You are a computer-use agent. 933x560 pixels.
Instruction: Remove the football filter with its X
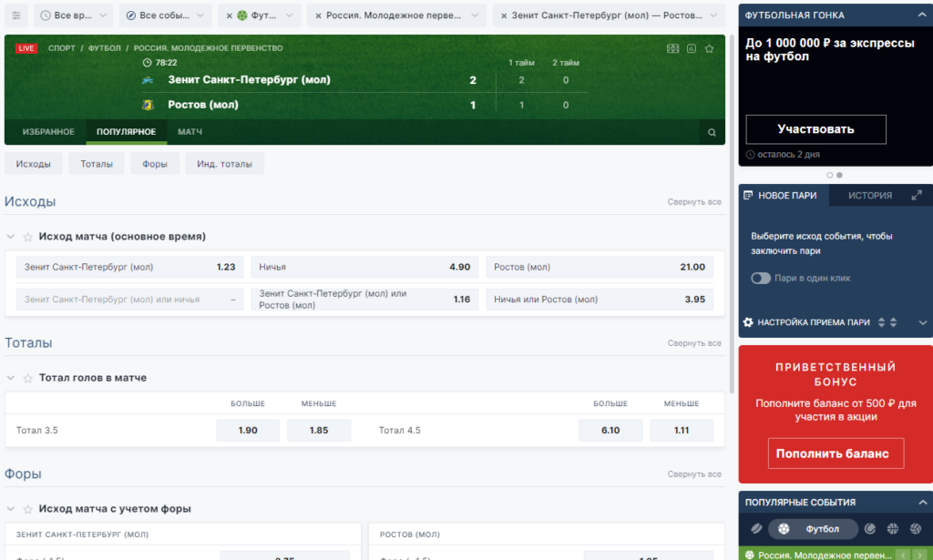229,16
